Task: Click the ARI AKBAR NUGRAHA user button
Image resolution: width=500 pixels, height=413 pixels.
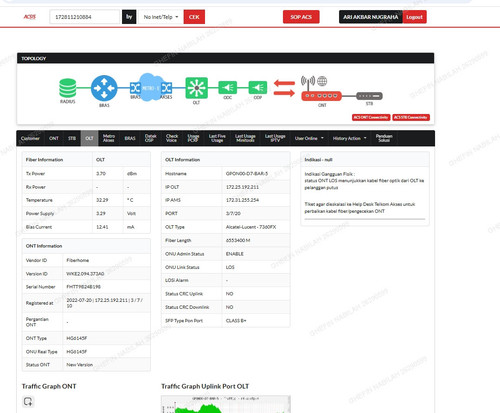Action: click(x=371, y=17)
